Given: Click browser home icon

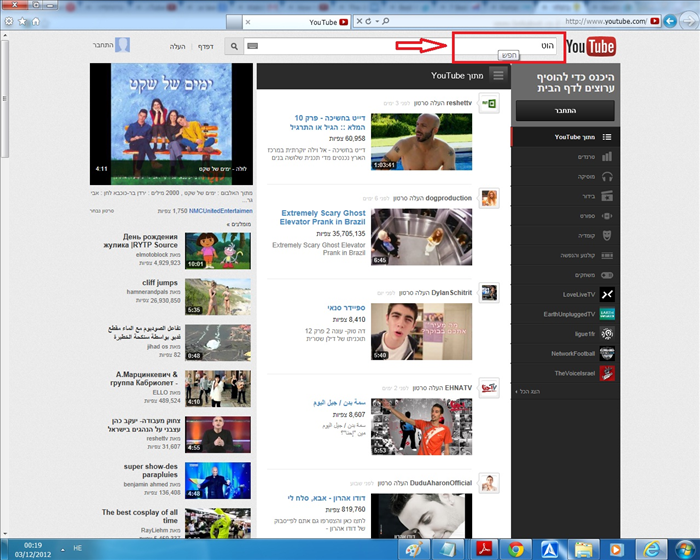Looking at the screenshot, I should pos(36,21).
